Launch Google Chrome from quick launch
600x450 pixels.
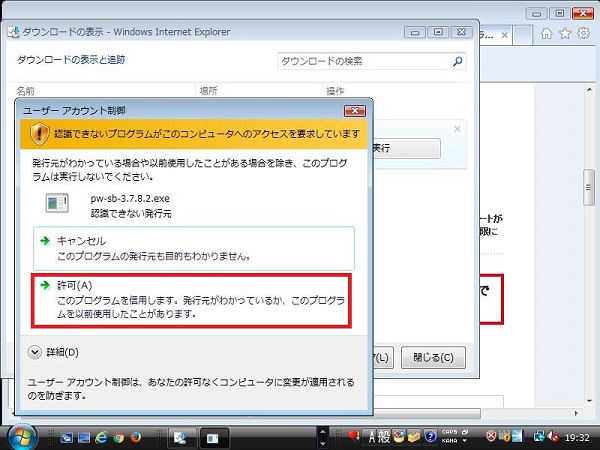point(119,437)
